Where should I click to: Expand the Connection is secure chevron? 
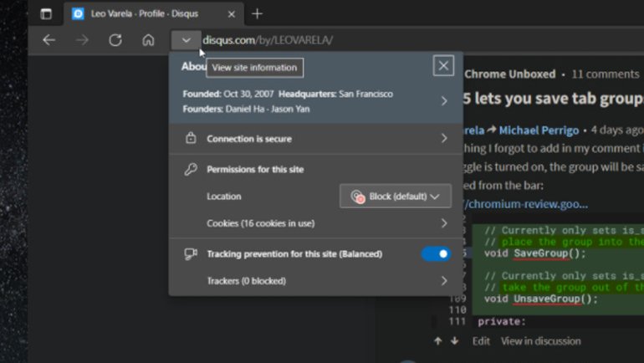coord(444,138)
